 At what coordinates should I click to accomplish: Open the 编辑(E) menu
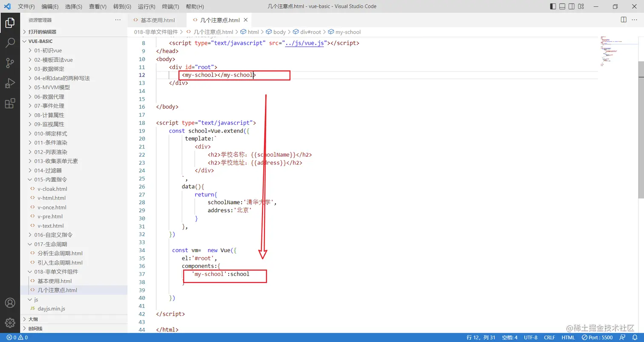pyautogui.click(x=50, y=6)
